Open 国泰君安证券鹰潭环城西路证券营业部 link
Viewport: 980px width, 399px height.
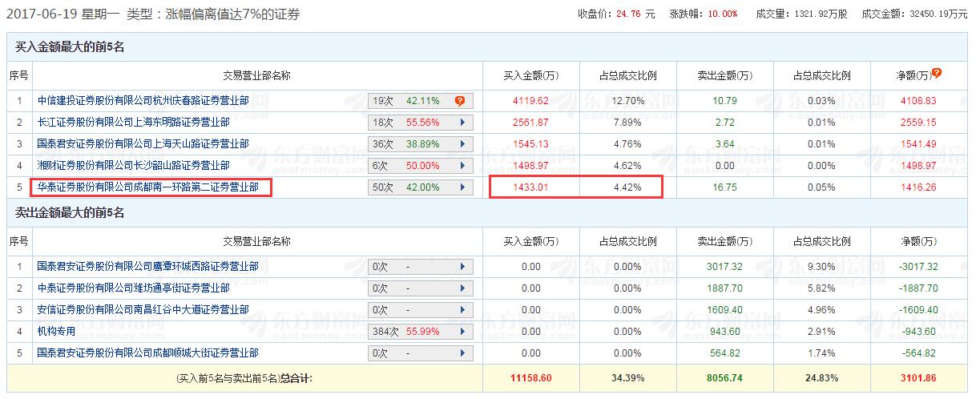coord(148,266)
